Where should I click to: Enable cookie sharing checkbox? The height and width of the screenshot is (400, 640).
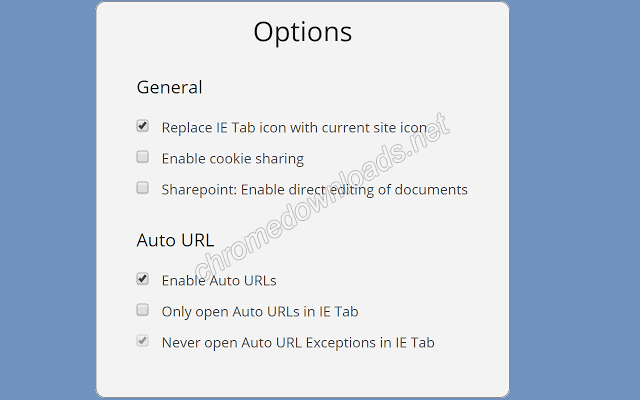click(x=142, y=157)
